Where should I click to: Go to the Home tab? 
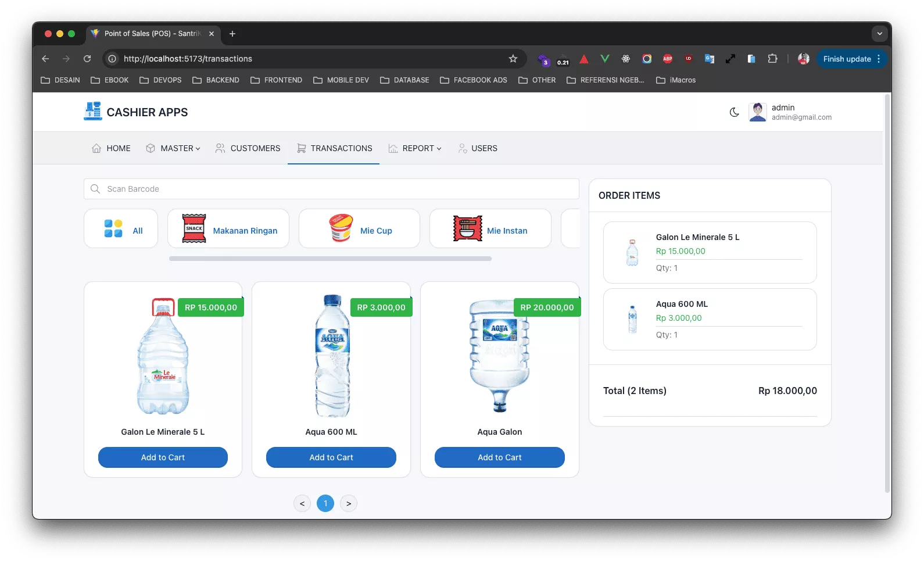pos(111,148)
